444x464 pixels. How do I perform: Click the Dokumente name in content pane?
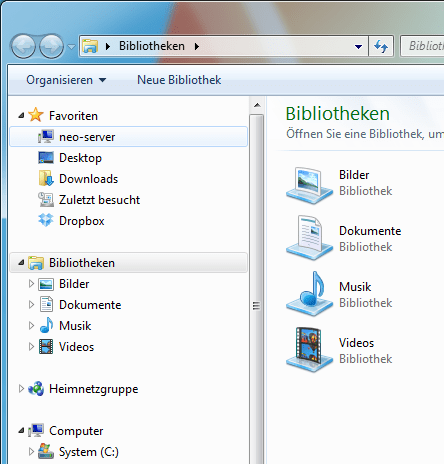click(x=370, y=231)
